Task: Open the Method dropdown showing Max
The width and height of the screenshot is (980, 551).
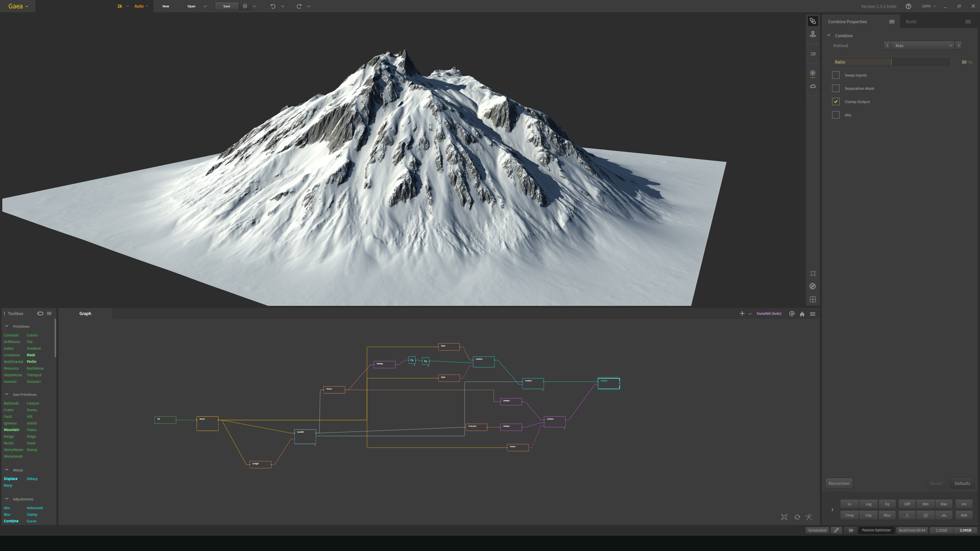Action: click(x=923, y=46)
